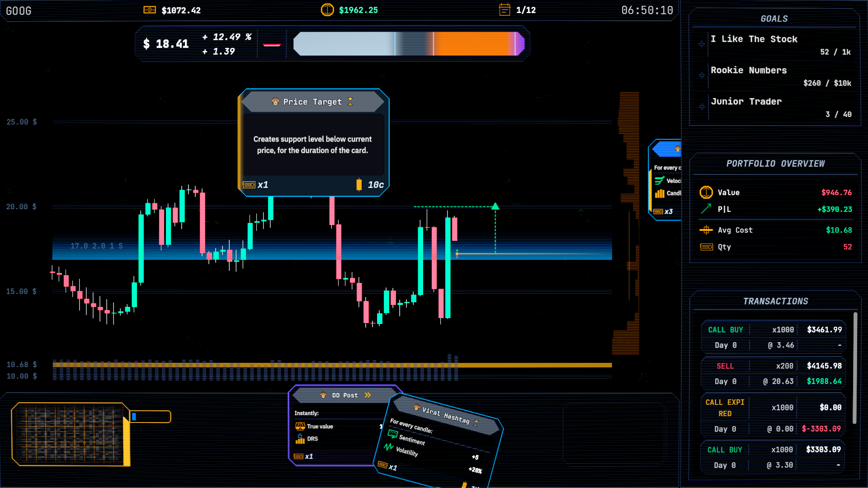Click the ticket x1 icon on Price Target card
This screenshot has width=868, height=488.
(x=249, y=185)
